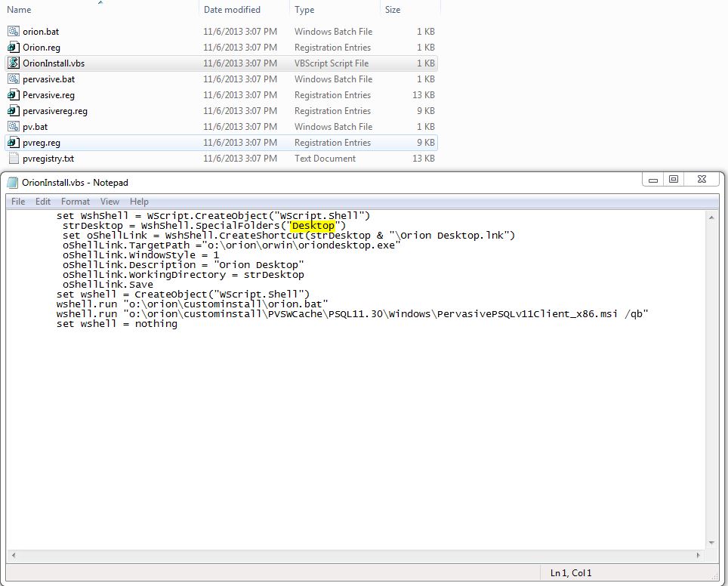This screenshot has width=728, height=586.
Task: Select the file name OrionInstall.vbs
Action: 54,63
